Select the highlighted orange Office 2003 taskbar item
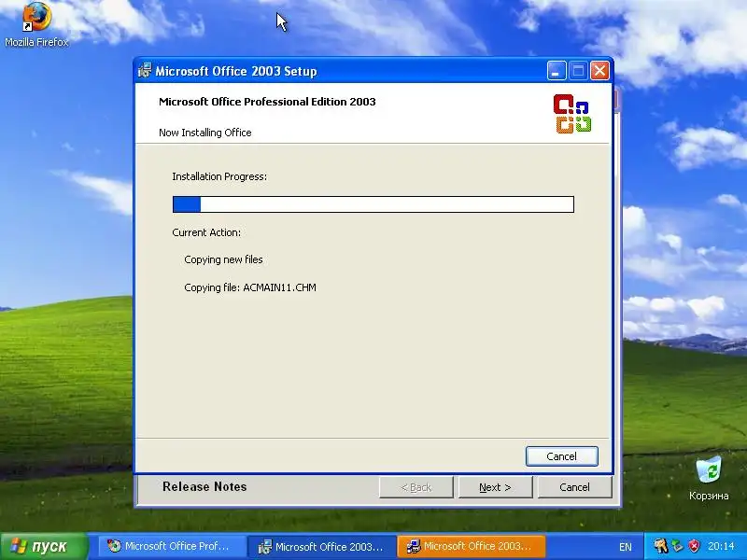 coord(472,546)
